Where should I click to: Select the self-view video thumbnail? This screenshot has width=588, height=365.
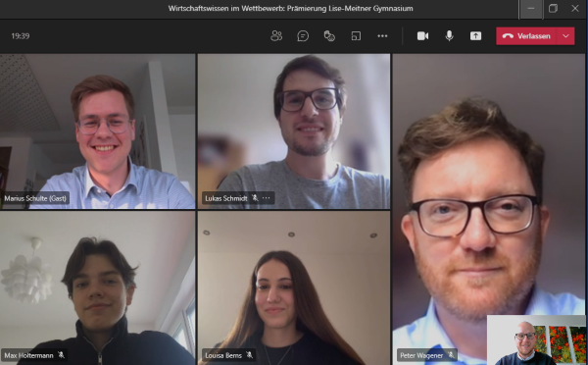[x=537, y=339]
